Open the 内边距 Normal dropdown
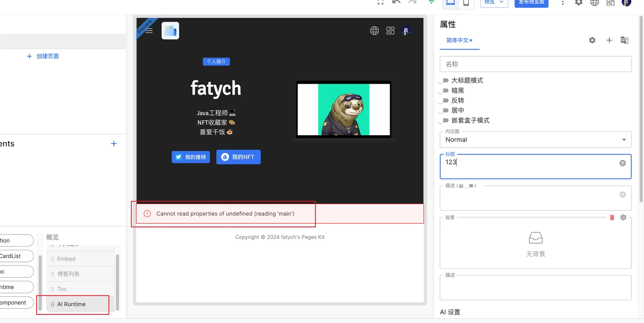Image resolution: width=644 pixels, height=323 pixels. click(x=535, y=140)
